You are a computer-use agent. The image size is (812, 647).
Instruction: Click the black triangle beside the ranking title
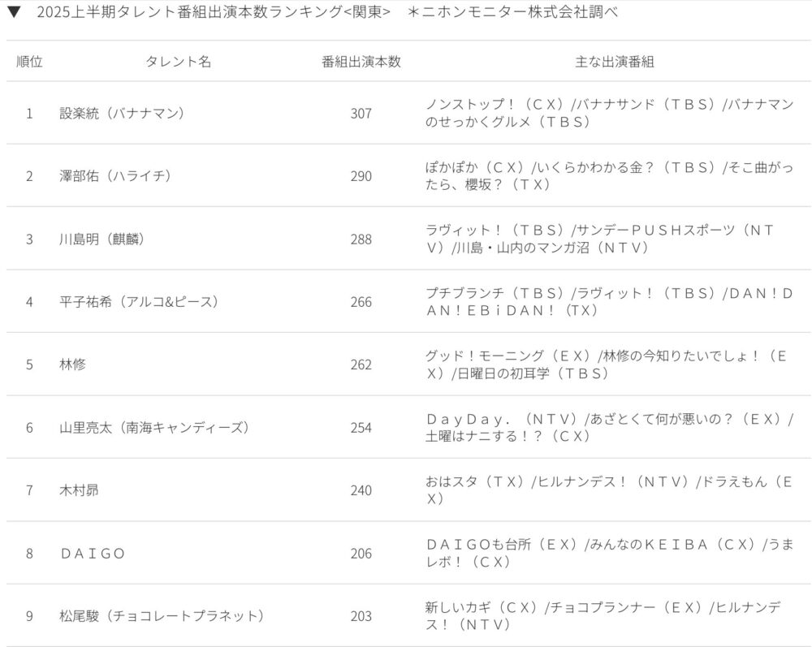[x=14, y=14]
